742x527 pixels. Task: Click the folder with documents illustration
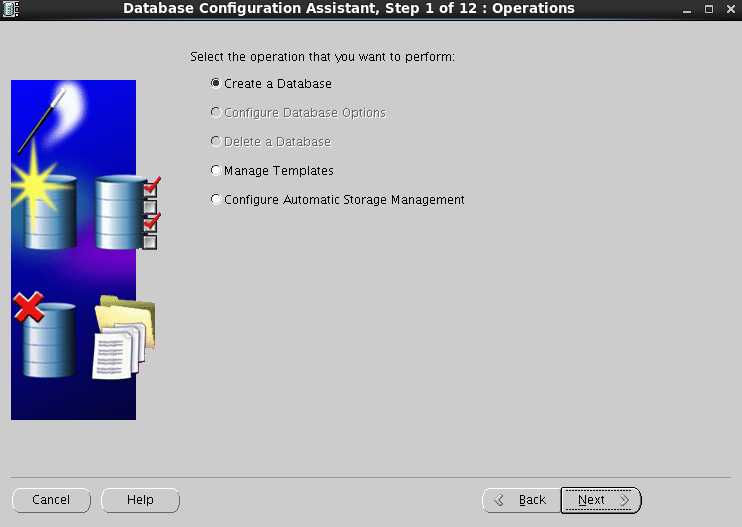(x=124, y=338)
